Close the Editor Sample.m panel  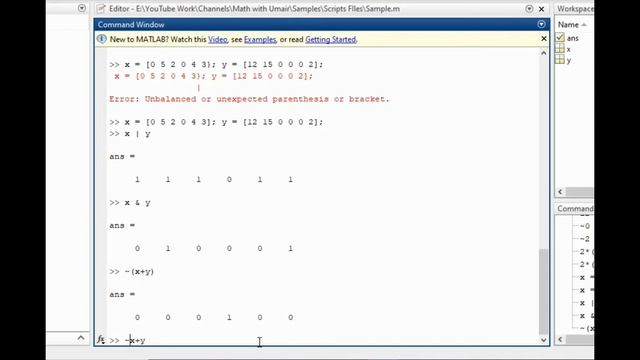coord(542,9)
